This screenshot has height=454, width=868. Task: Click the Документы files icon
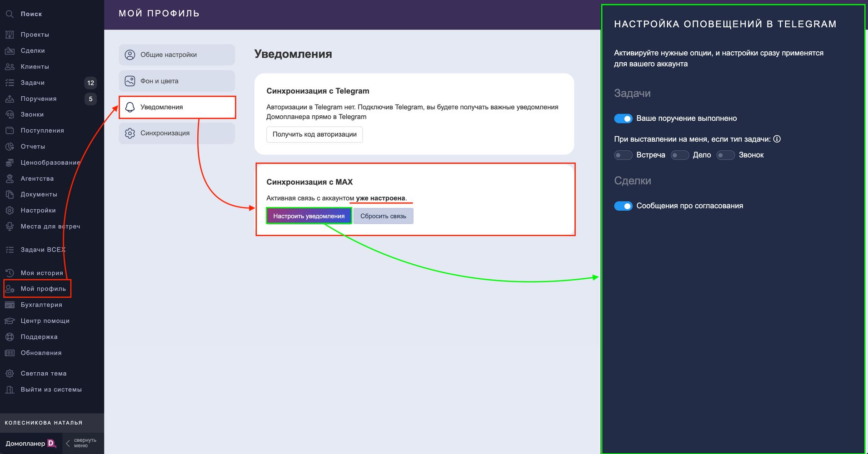(x=10, y=194)
